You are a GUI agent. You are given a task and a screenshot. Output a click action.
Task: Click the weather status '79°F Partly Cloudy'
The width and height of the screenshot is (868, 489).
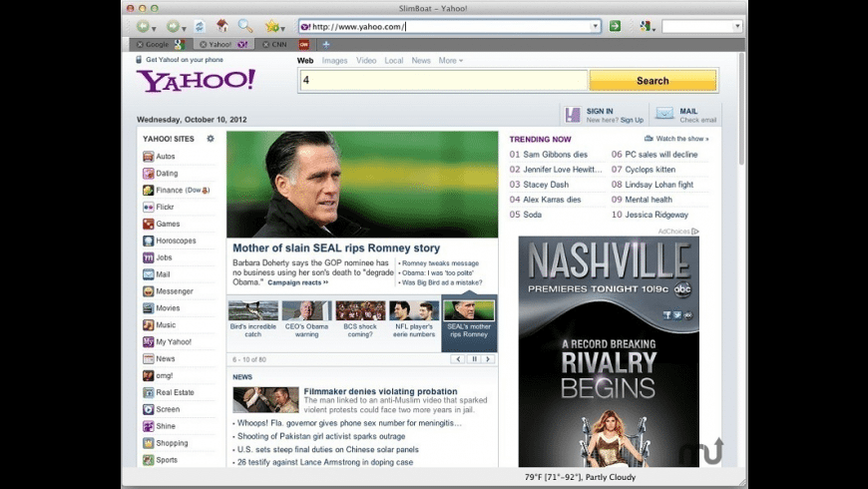coord(580,477)
